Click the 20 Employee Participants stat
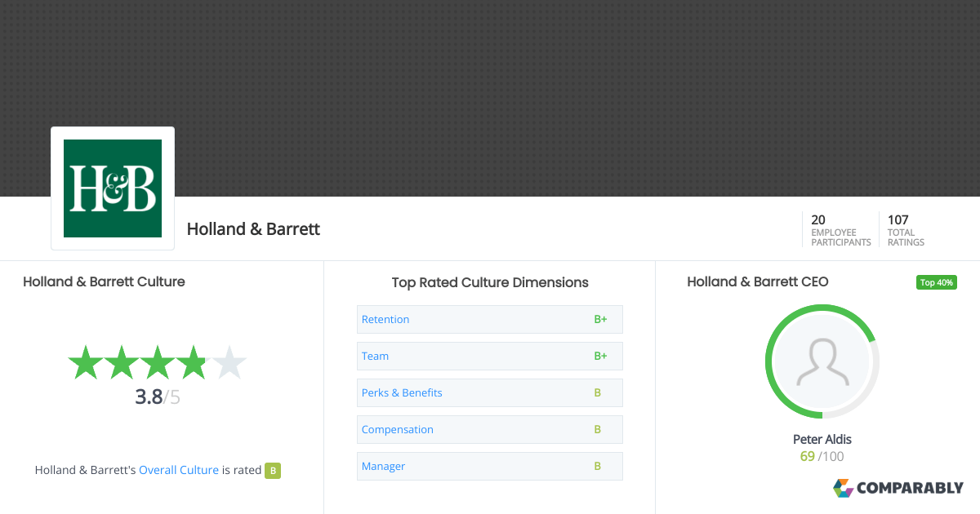The width and height of the screenshot is (980, 514). click(840, 230)
